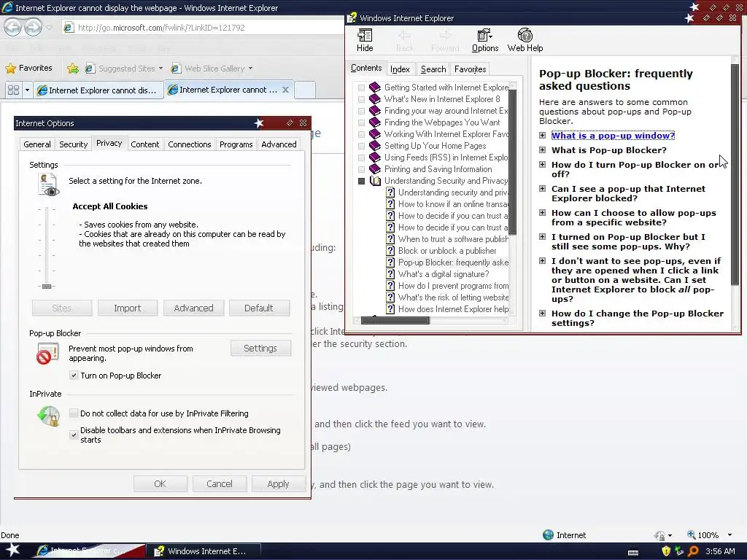Screen dimensions: 747x560
Task: Toggle the Turn on Pop-up Blocker checkbox
Action: [x=74, y=376]
